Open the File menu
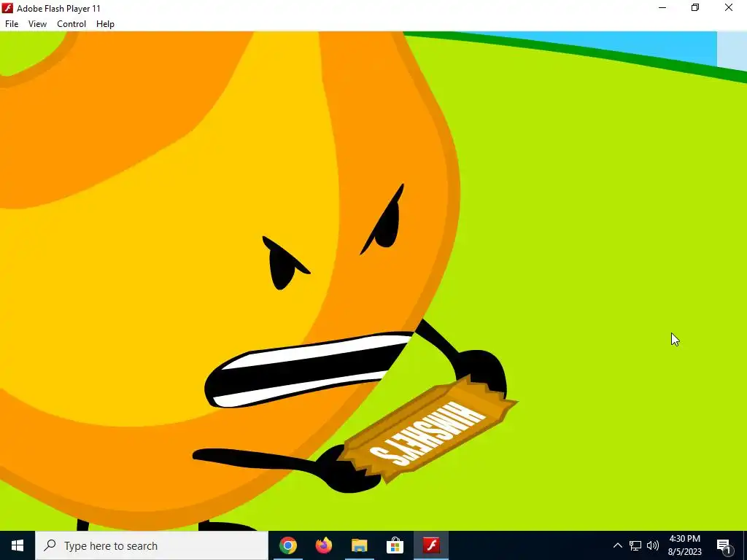747x560 pixels. coord(12,24)
